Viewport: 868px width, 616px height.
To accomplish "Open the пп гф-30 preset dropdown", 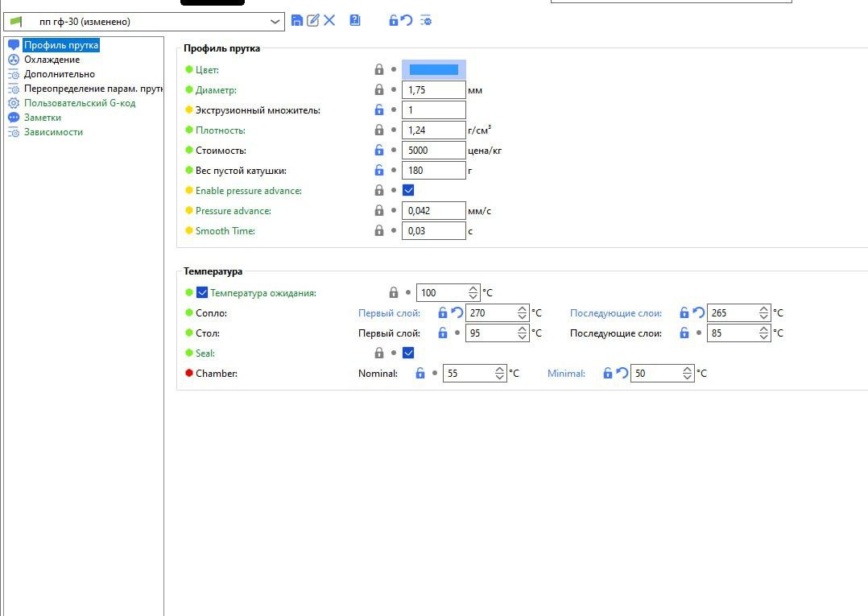I will tap(276, 22).
